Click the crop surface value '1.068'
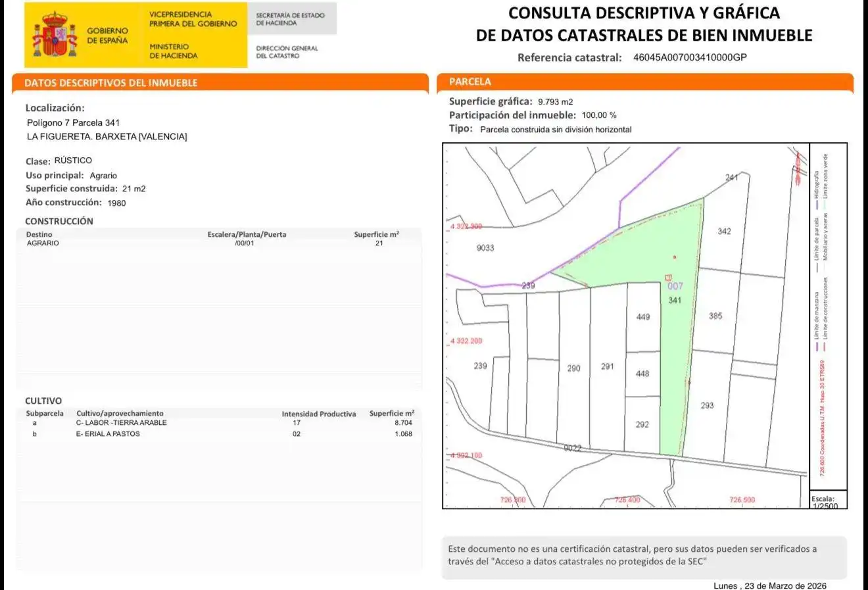 coord(403,434)
